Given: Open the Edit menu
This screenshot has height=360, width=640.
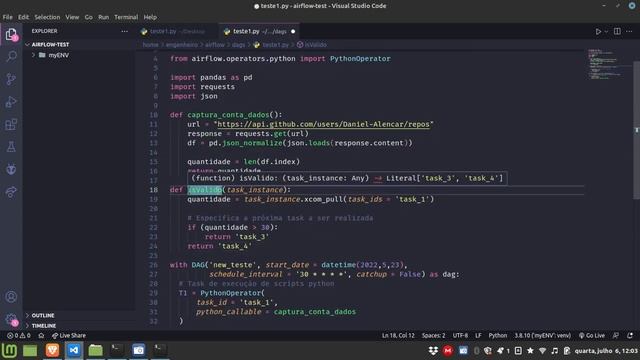Looking at the screenshot, I should [x=23, y=17].
